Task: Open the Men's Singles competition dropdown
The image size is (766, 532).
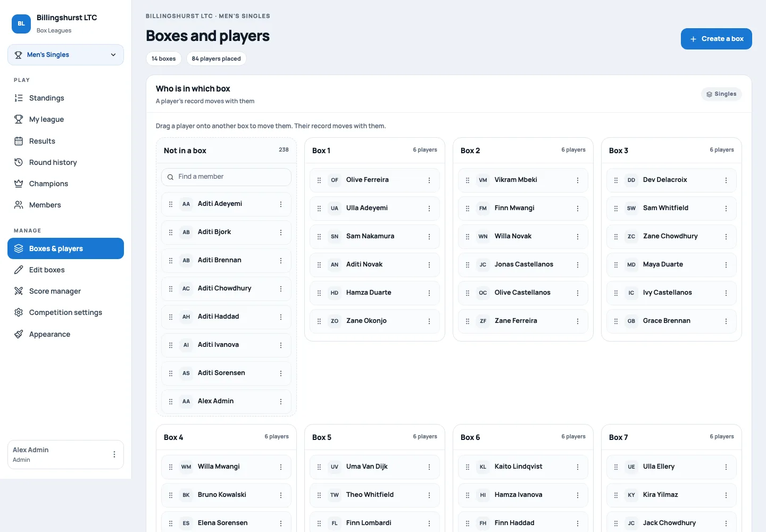Action: [x=65, y=55]
